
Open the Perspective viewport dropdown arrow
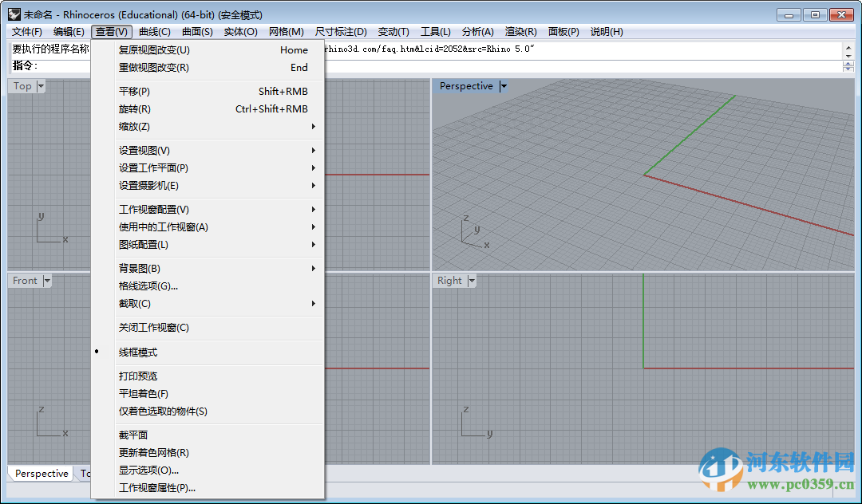[x=504, y=86]
